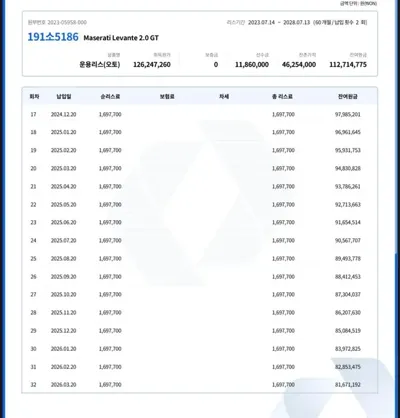Click the 잔여원금 column header

(348, 97)
